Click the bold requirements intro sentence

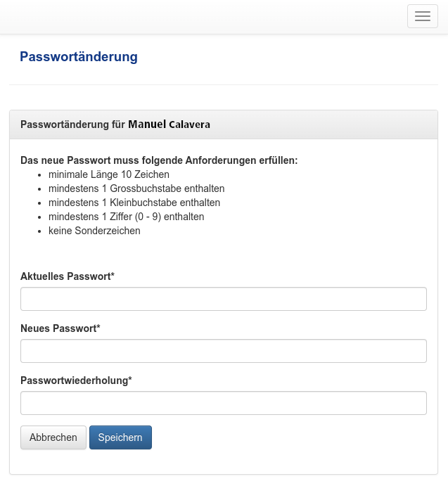pos(159,160)
